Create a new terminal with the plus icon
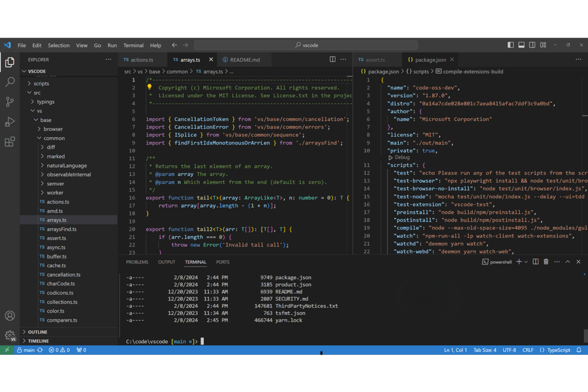Screen dimensions: 588x392 tap(518, 262)
